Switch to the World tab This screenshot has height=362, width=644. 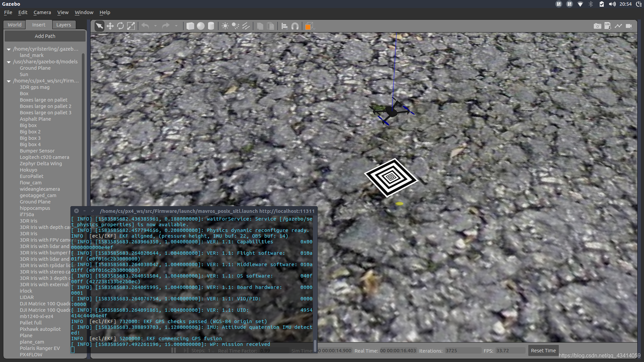pos(15,25)
